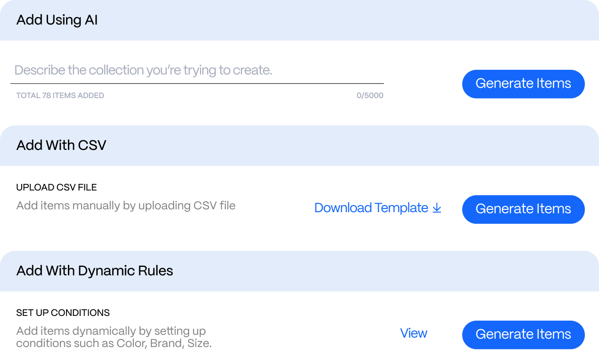Click the Total 78 Items Added text
Viewport: 599px width, 364px height.
[60, 96]
